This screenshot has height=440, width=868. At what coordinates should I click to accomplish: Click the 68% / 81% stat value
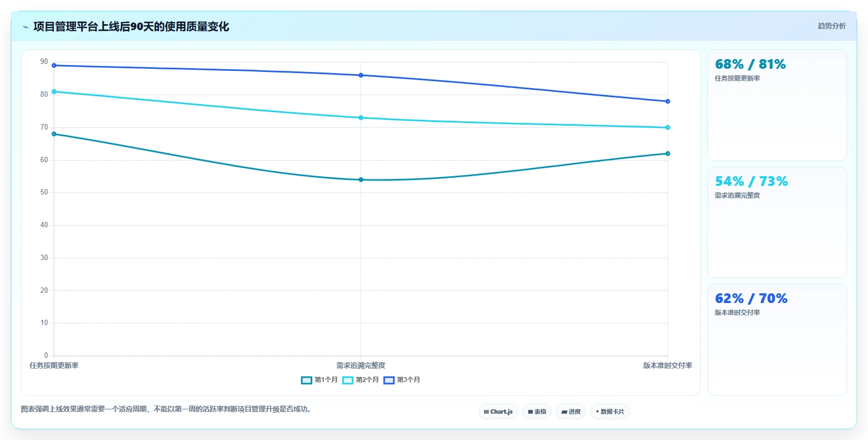[750, 64]
